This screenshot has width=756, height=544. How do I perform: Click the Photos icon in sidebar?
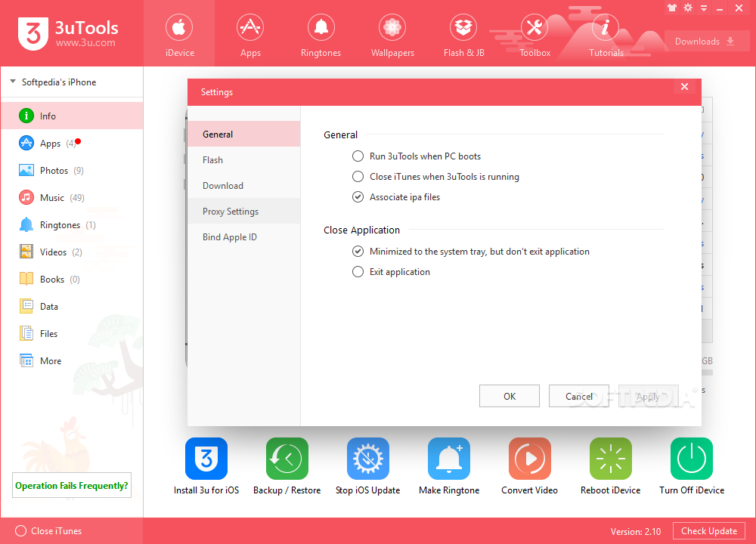click(26, 170)
